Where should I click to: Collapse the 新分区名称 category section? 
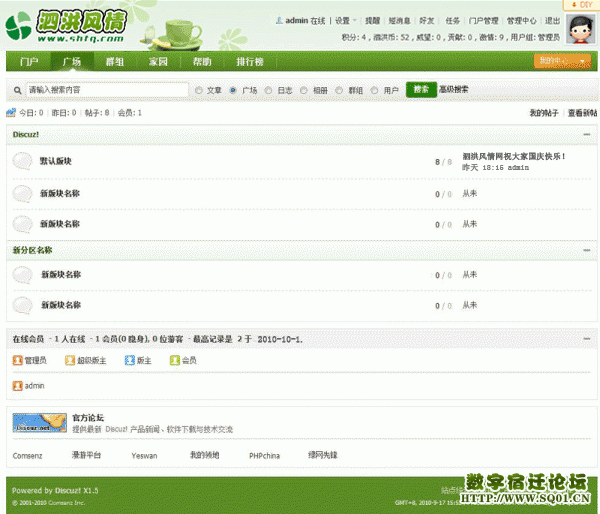click(587, 250)
